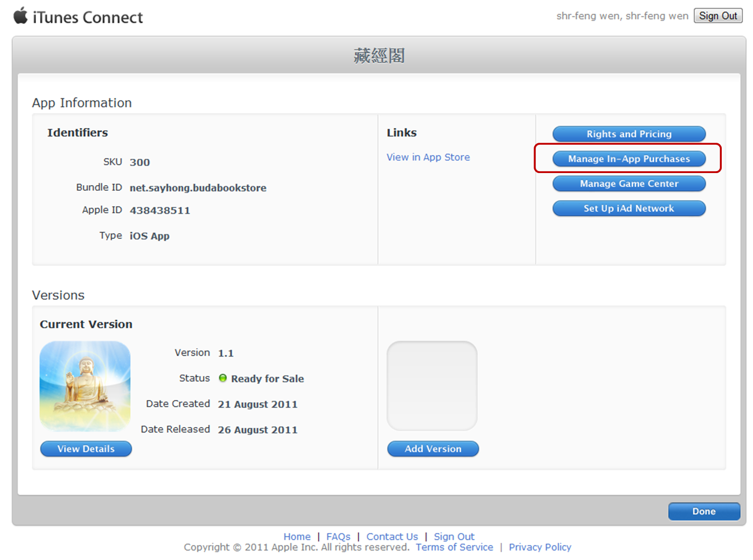Click the top-right Sign Out button

tap(718, 15)
